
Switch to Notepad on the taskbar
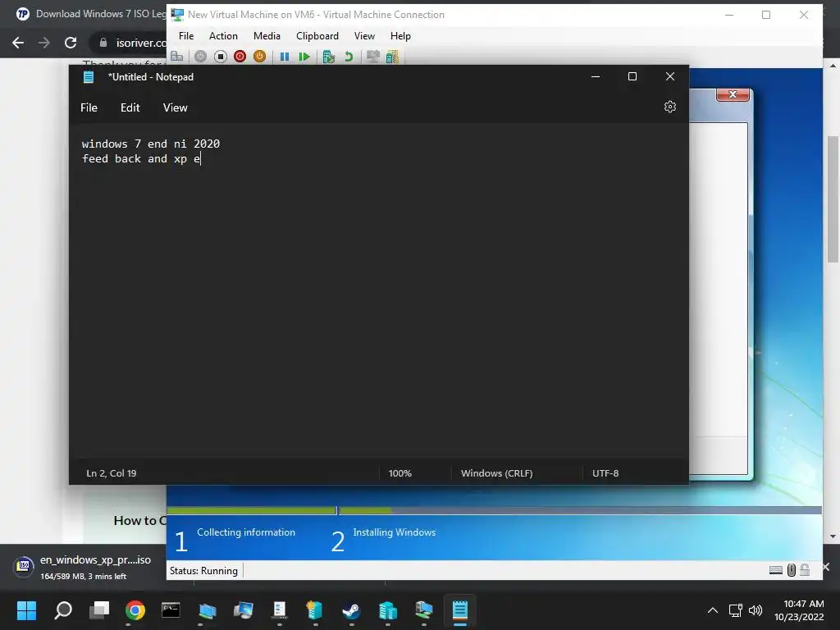(460, 610)
